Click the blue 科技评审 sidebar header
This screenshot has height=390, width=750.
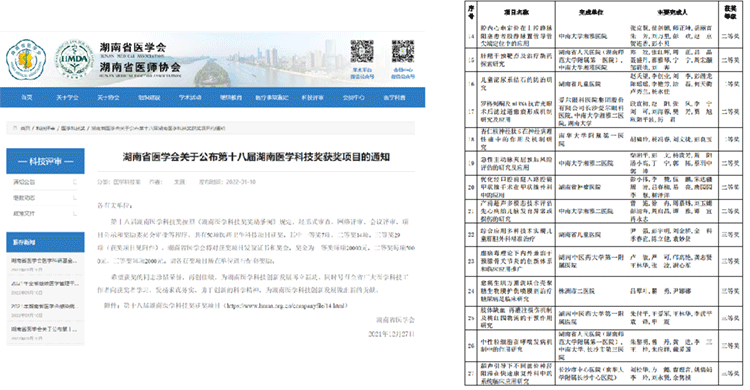click(45, 161)
